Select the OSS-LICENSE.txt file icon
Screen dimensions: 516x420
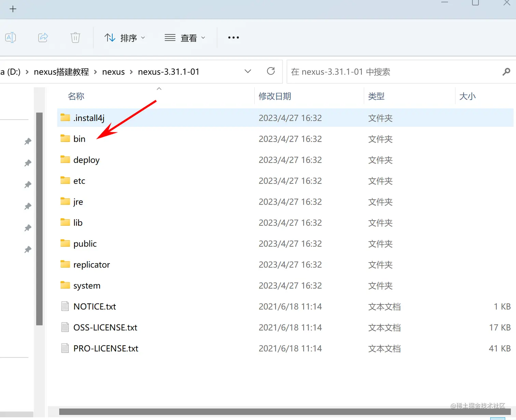click(x=65, y=327)
